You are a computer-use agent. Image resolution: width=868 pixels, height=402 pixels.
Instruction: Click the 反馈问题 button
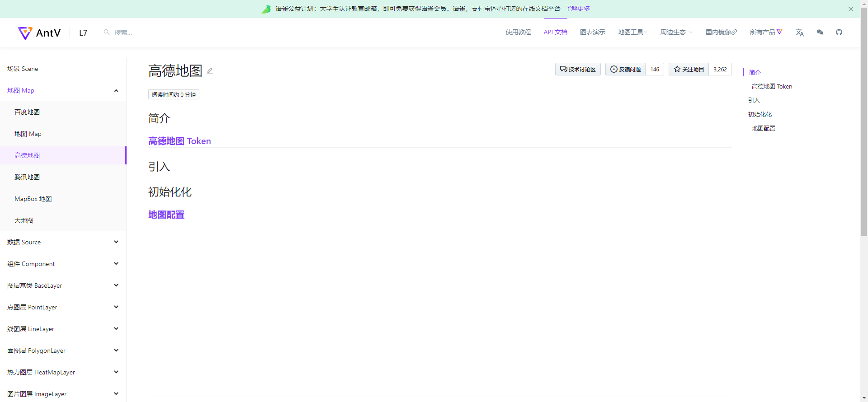point(626,69)
